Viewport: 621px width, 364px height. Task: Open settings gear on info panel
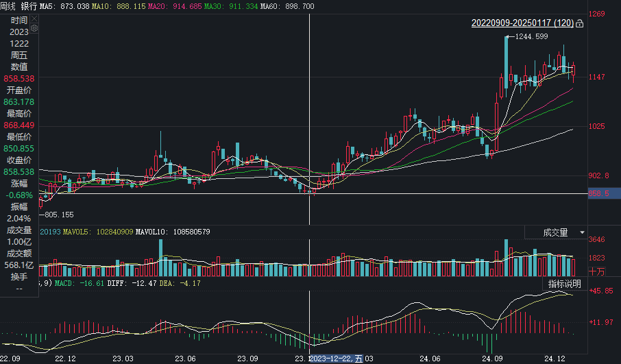(x=34, y=29)
